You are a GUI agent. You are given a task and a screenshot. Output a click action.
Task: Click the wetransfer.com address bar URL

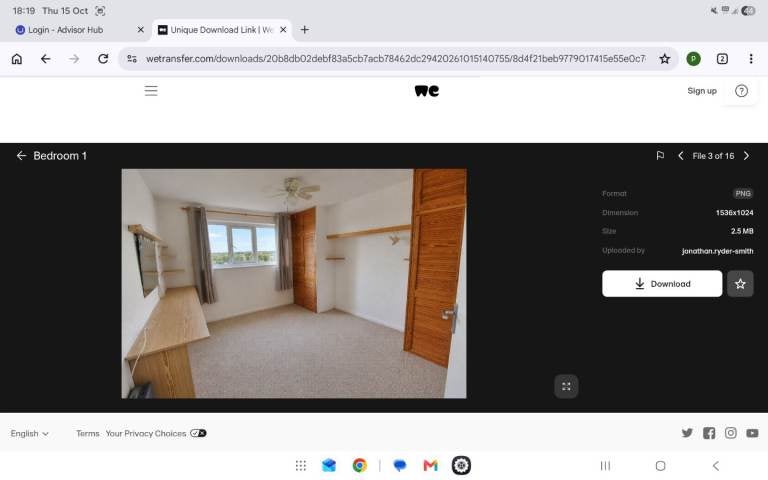click(395, 59)
